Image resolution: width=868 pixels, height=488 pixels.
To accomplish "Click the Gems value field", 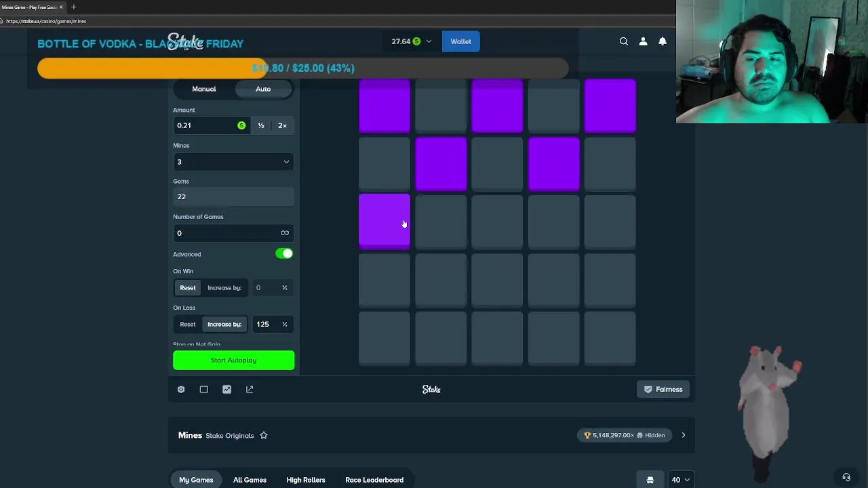I will [x=233, y=197].
